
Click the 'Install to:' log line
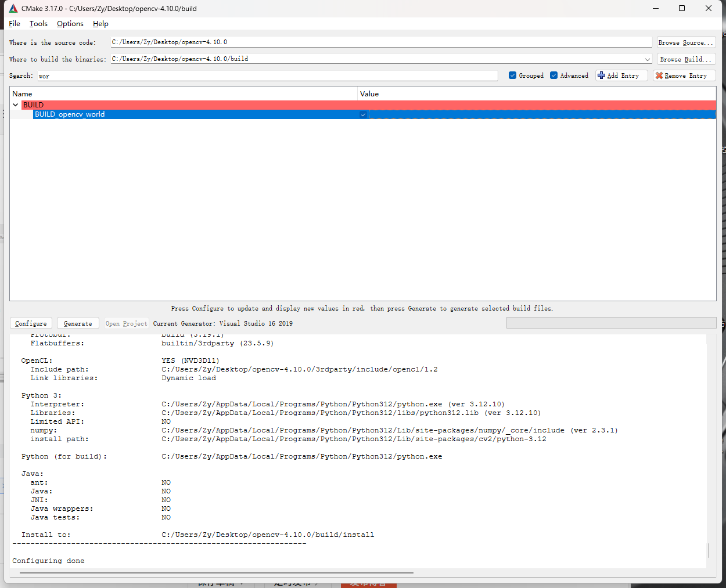[198, 535]
